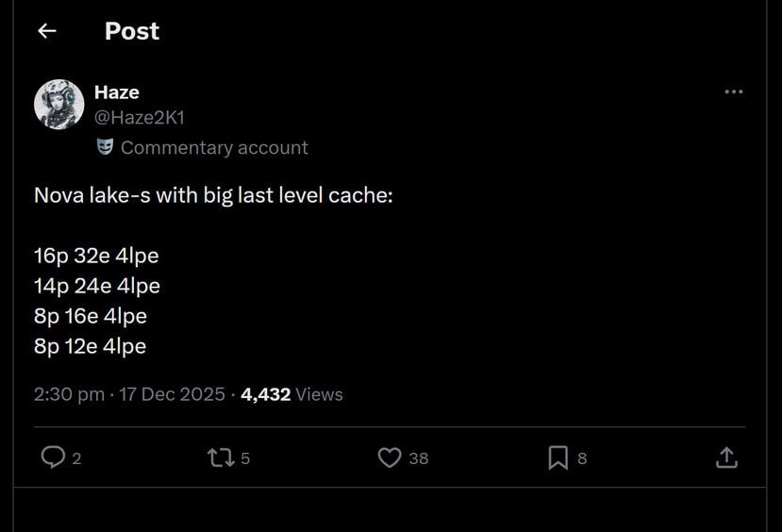This screenshot has height=532, width=782.
Task: Click the mask icon beside Commentary account
Action: [106, 147]
